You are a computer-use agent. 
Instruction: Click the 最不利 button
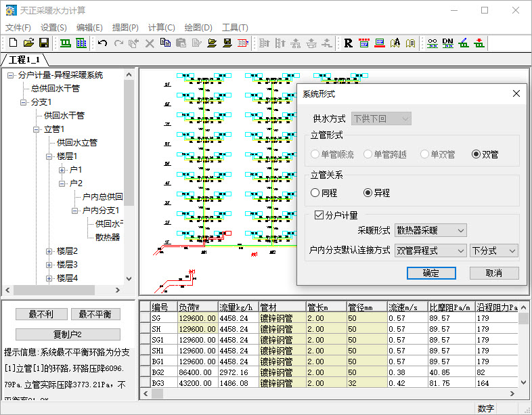click(41, 314)
